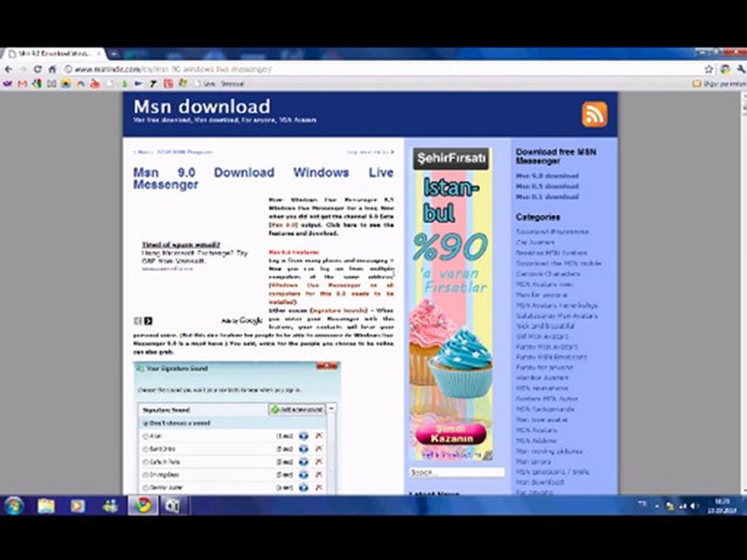Open Windows Live Messenger from the taskbar

coord(110,506)
